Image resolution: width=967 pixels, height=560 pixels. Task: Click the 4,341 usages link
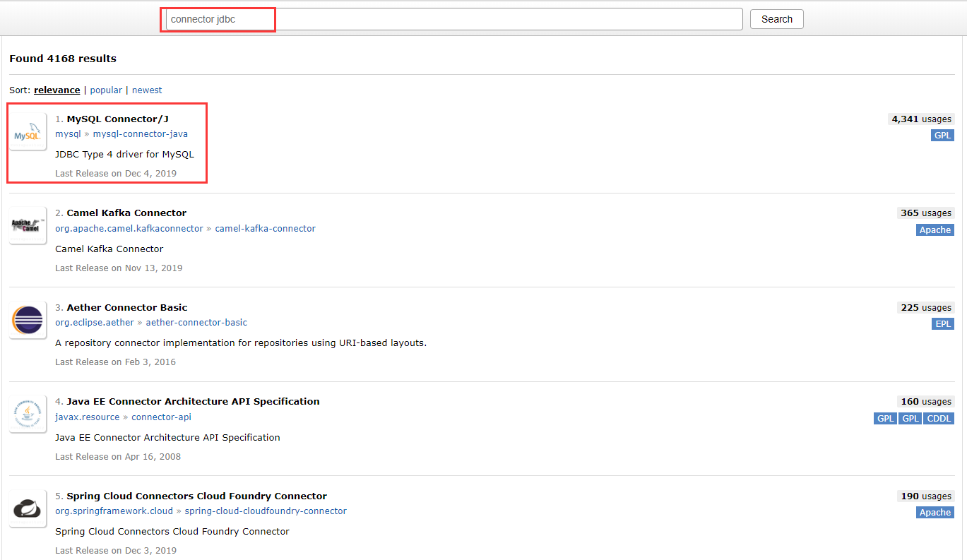(921, 119)
